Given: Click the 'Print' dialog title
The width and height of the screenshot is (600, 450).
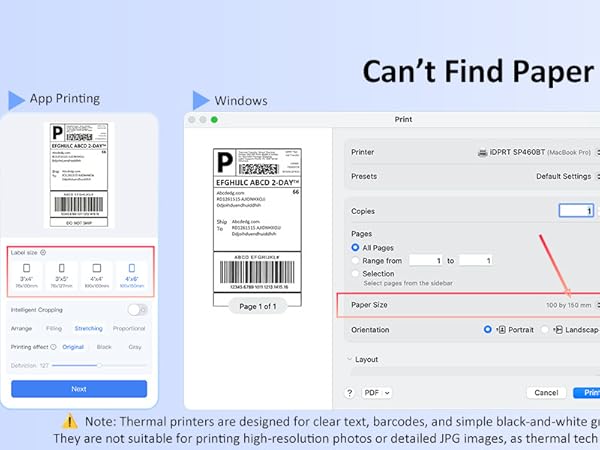Looking at the screenshot, I should click(403, 119).
